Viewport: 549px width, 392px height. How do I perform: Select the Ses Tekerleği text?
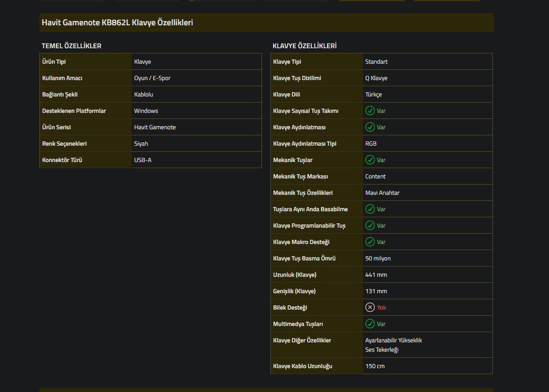coord(382,350)
